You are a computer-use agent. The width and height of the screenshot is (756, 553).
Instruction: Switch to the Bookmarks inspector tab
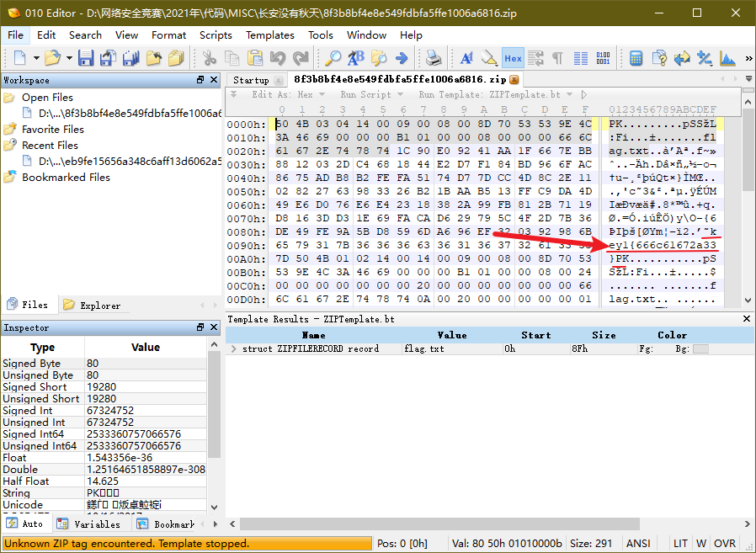(x=166, y=524)
